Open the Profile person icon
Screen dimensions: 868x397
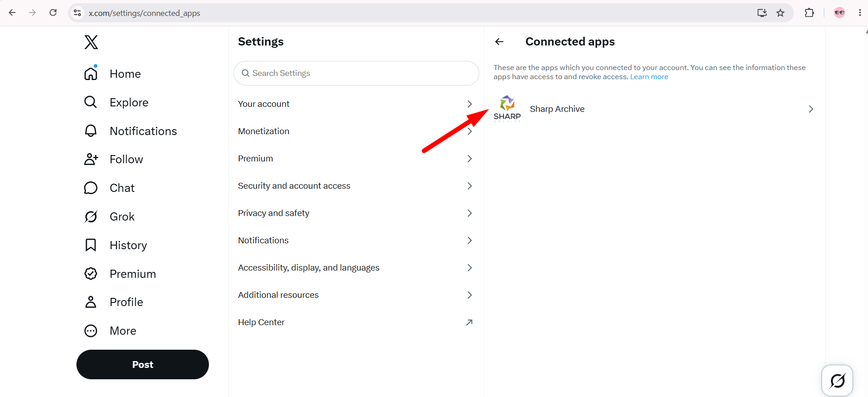(91, 302)
